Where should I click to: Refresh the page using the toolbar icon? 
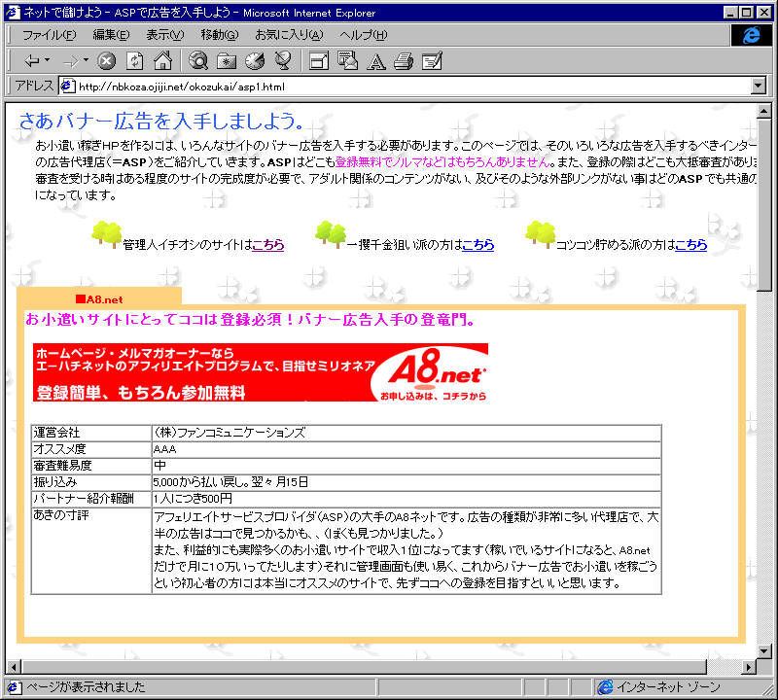(134, 61)
